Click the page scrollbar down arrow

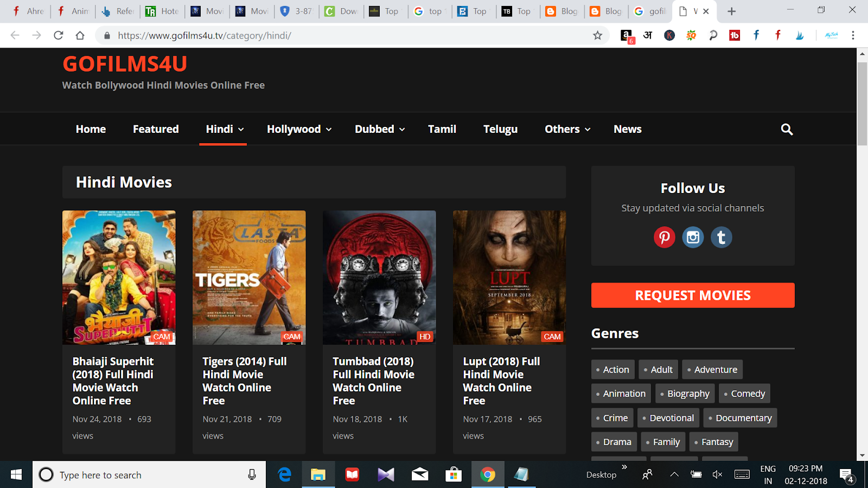862,455
